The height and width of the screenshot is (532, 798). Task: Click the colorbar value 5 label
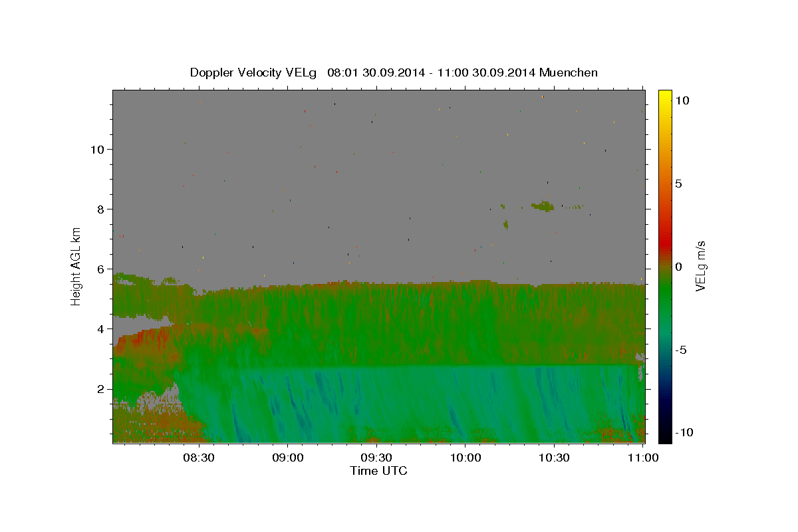coord(678,184)
